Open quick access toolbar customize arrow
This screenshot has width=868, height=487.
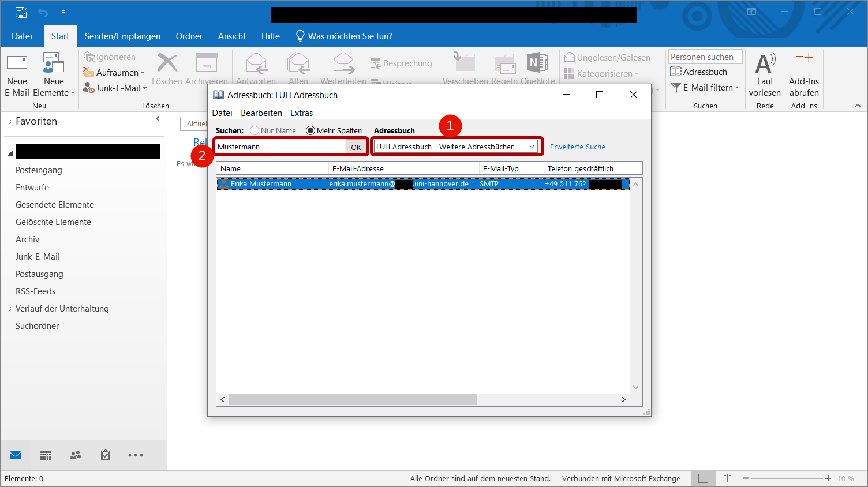pyautogui.click(x=63, y=12)
